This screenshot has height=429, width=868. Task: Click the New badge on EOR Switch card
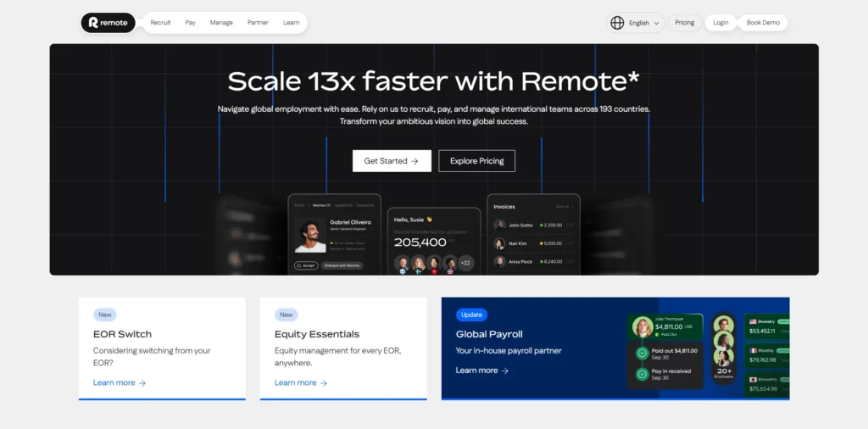pyautogui.click(x=105, y=315)
